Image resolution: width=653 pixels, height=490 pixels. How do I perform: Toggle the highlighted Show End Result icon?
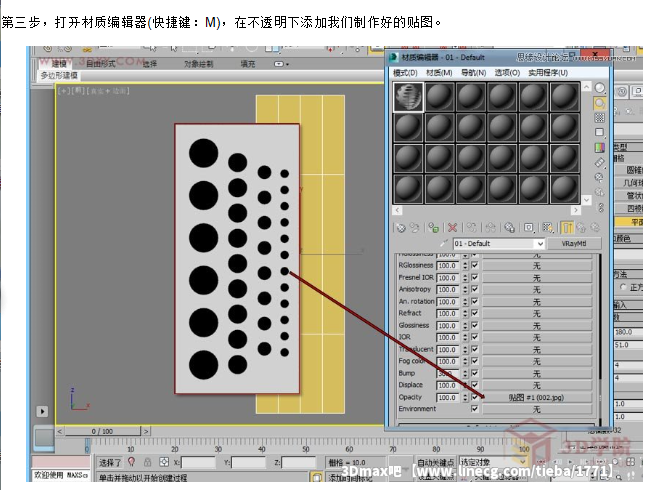[567, 228]
